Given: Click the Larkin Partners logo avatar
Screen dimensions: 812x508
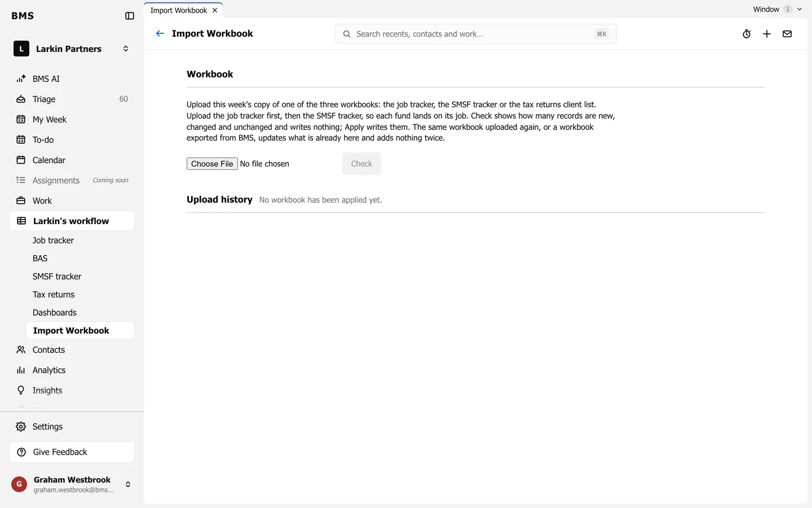Looking at the screenshot, I should click(x=21, y=49).
